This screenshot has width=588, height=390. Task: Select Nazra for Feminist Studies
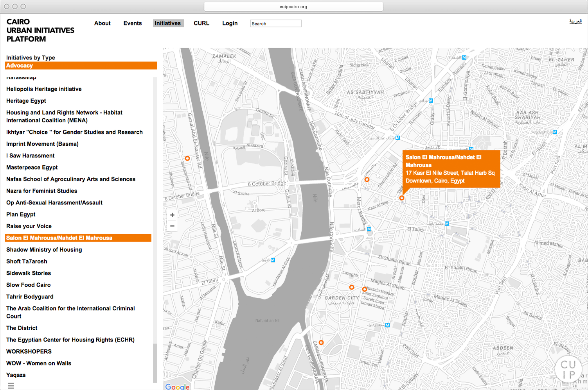41,191
